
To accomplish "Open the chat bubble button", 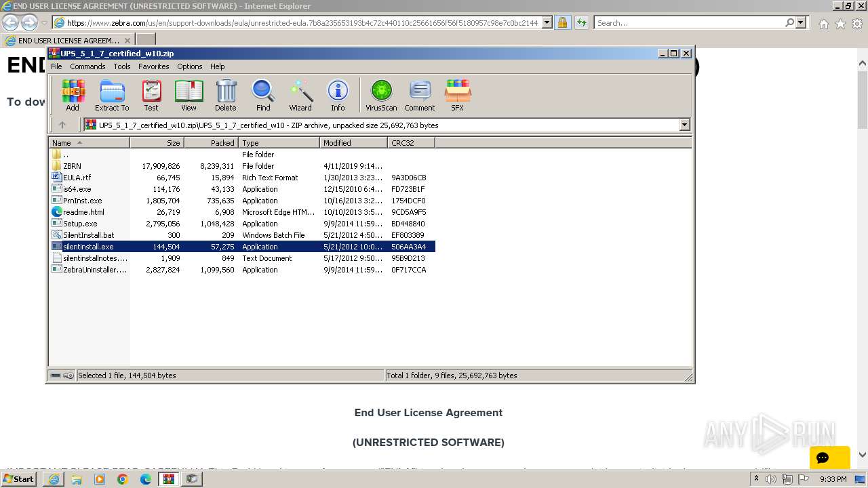I will [x=829, y=458].
